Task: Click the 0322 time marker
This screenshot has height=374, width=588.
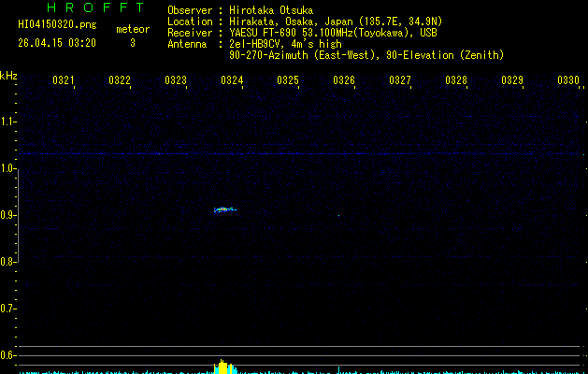Action: point(120,80)
